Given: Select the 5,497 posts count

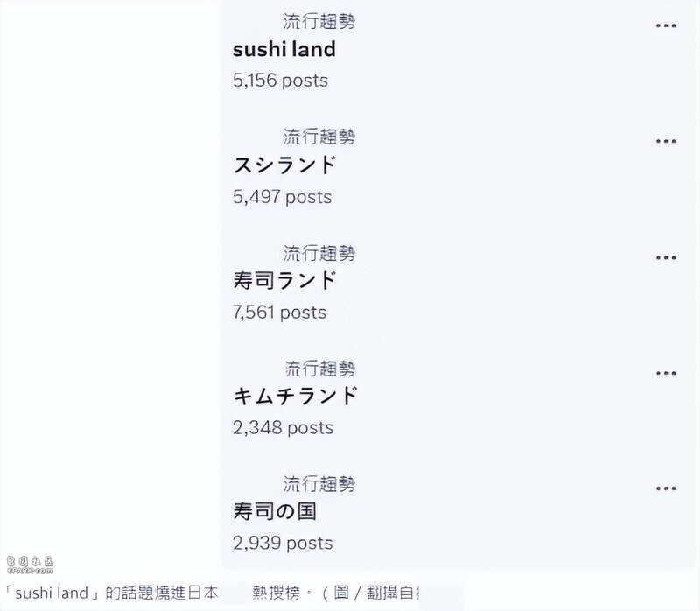Looking at the screenshot, I should pos(282,197).
